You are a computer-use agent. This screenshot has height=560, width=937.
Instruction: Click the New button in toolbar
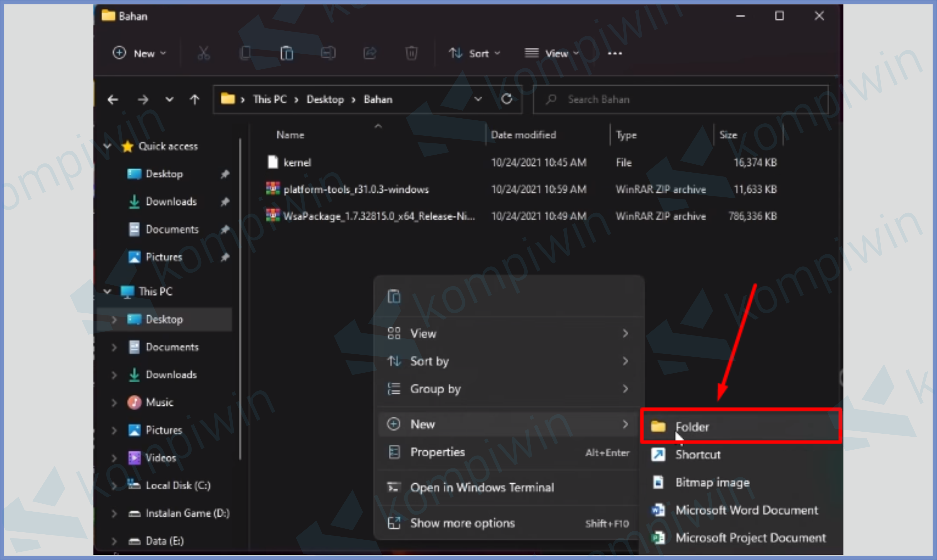pyautogui.click(x=139, y=54)
